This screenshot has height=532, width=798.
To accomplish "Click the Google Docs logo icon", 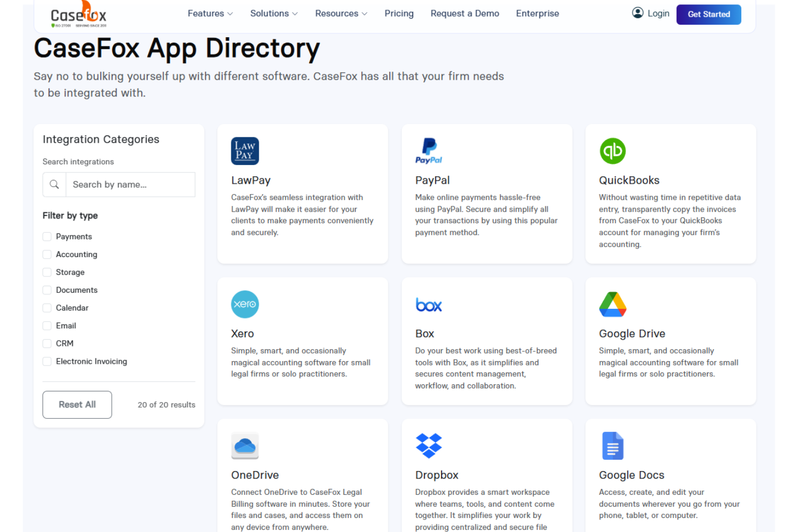I will [x=613, y=446].
